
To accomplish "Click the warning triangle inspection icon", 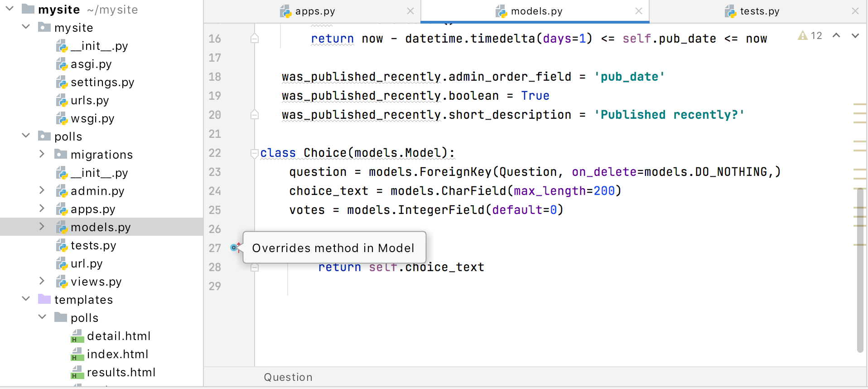I will pyautogui.click(x=802, y=35).
